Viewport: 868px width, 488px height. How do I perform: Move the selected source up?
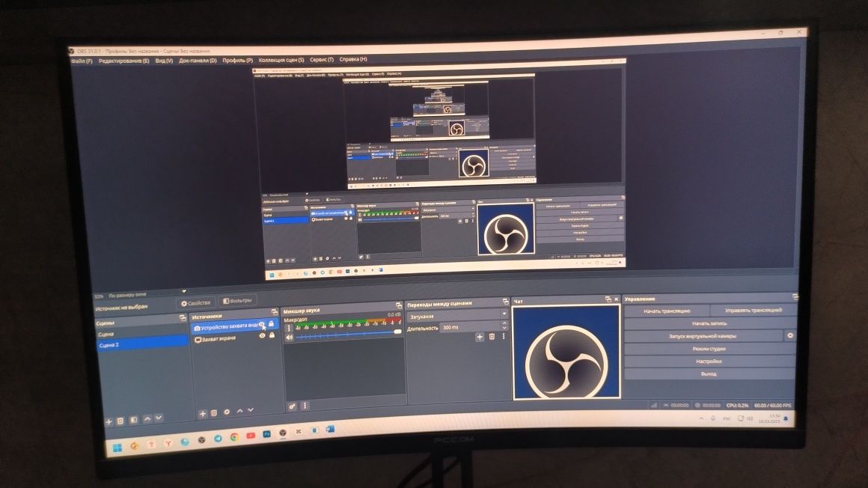coord(239,411)
